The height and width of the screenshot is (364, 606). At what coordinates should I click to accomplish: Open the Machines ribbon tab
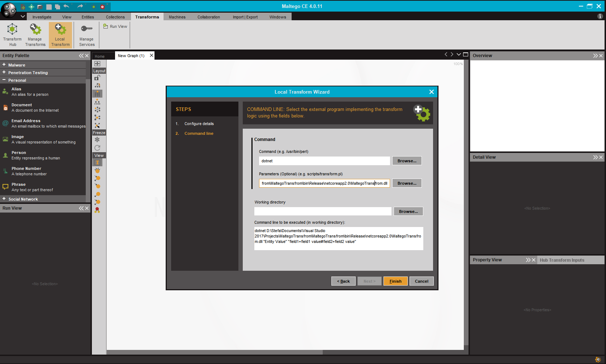pyautogui.click(x=177, y=17)
